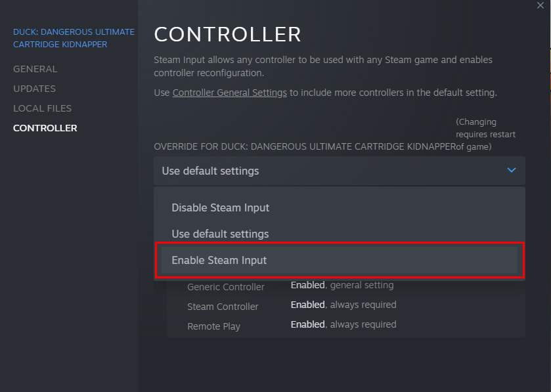Go to the GENERAL section
The image size is (551, 392).
pos(35,69)
